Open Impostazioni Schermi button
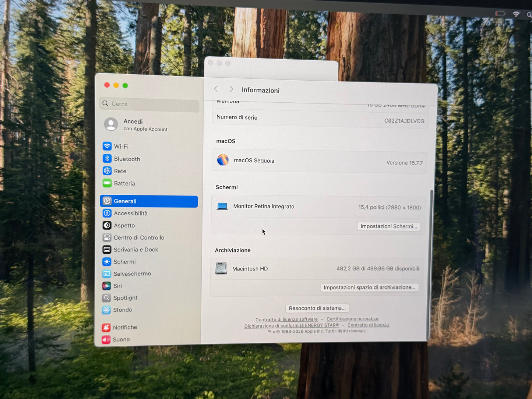Screen dimensions: 532x399 [389, 226]
